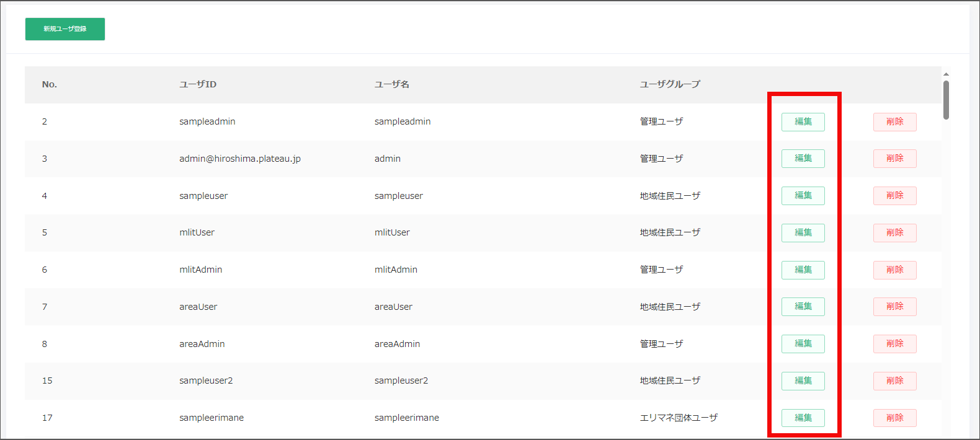Open edit for admin@hiroshima.plateau.jp

click(x=803, y=159)
